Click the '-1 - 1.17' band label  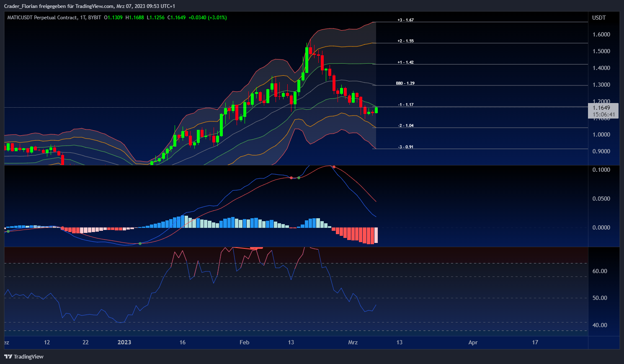click(406, 105)
